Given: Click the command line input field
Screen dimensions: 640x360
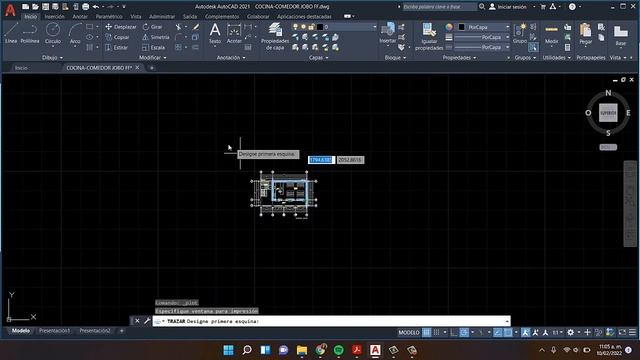Looking at the screenshot, I should [x=331, y=321].
